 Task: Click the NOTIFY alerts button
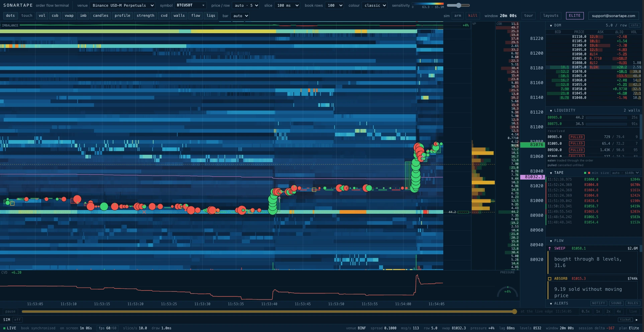pyautogui.click(x=599, y=304)
